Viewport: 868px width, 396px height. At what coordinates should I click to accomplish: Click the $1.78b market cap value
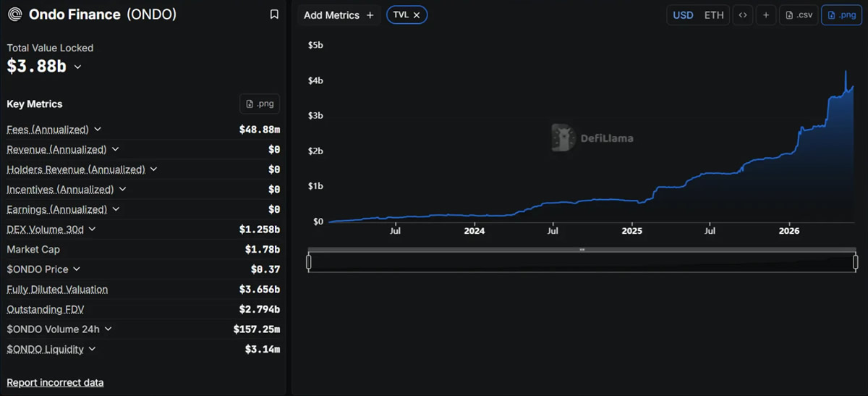click(263, 250)
